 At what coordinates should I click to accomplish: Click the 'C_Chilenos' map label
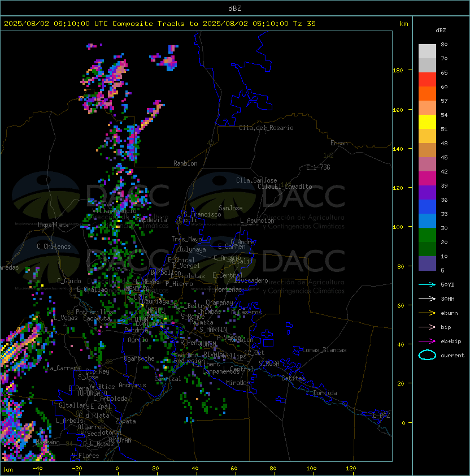click(x=54, y=246)
